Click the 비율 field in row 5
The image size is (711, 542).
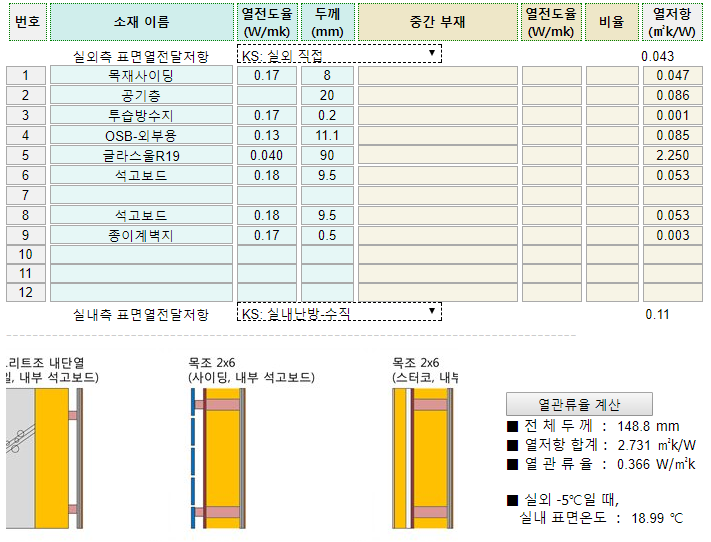click(612, 155)
